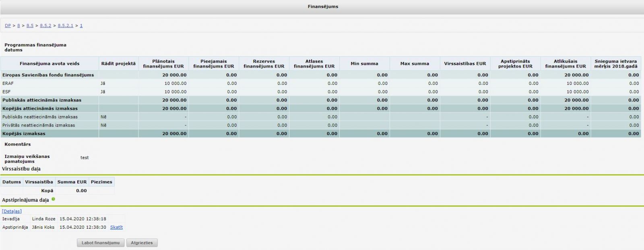
Task: Select the ERAF row label
Action: [8, 84]
